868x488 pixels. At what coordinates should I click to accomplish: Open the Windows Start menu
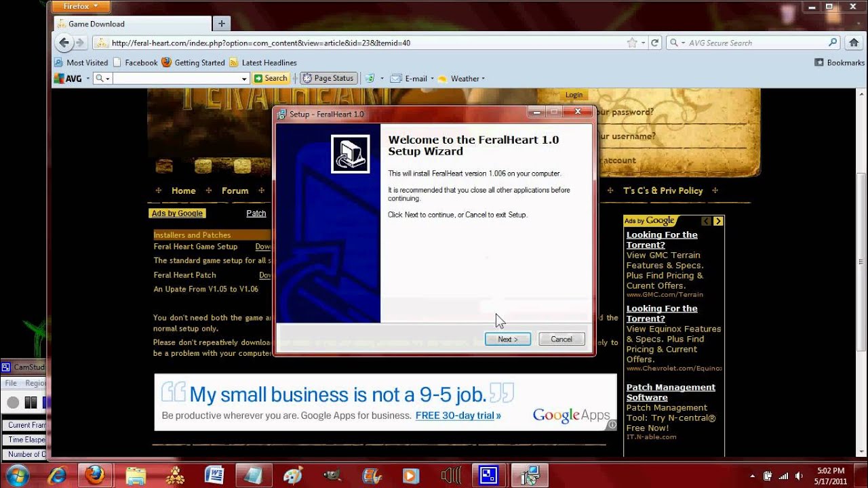pyautogui.click(x=16, y=475)
